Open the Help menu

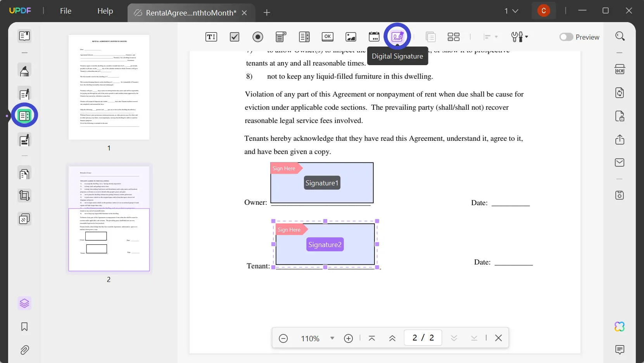point(105,11)
